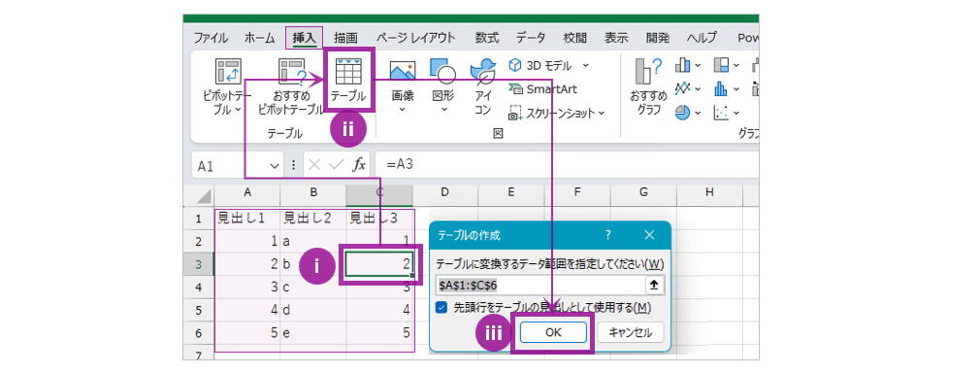Image resolution: width=980 pixels, height=373 pixels.
Task: Expand the 図形 dropdown arrow
Action: 443,110
